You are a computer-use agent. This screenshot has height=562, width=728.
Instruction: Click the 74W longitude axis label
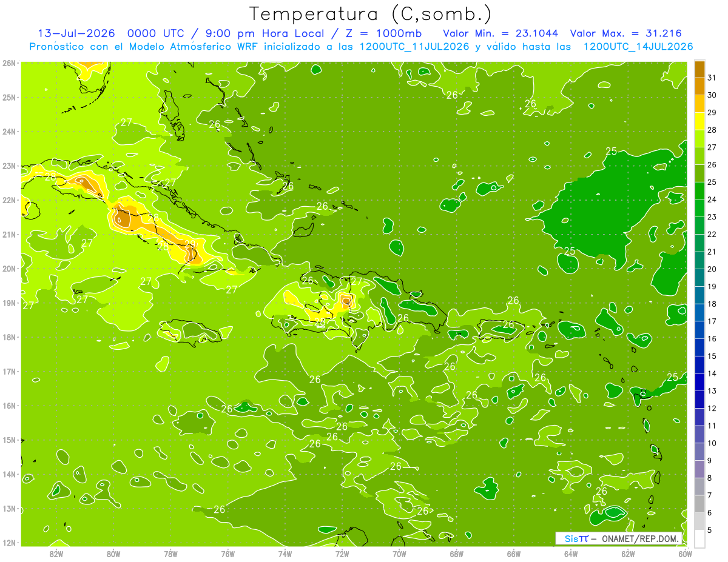point(285,554)
